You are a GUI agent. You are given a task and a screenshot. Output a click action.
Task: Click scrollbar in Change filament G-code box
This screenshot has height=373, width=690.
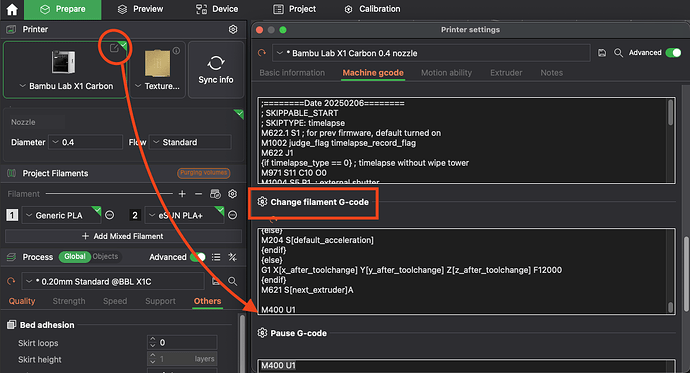(x=671, y=307)
